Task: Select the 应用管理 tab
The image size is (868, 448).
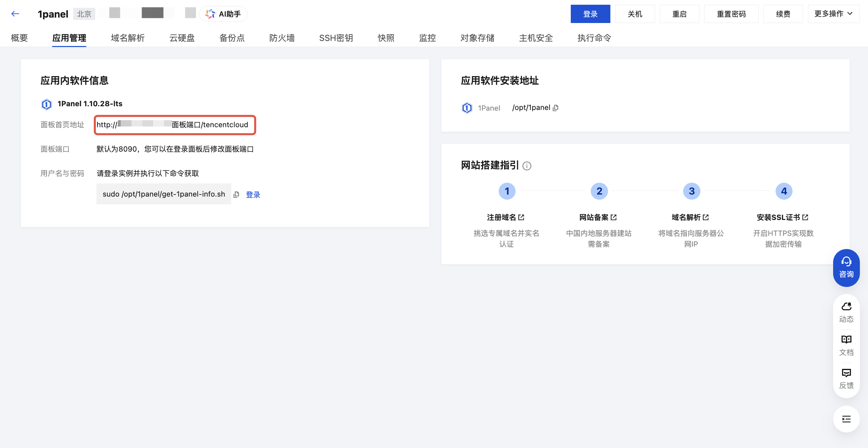Action: 69,38
